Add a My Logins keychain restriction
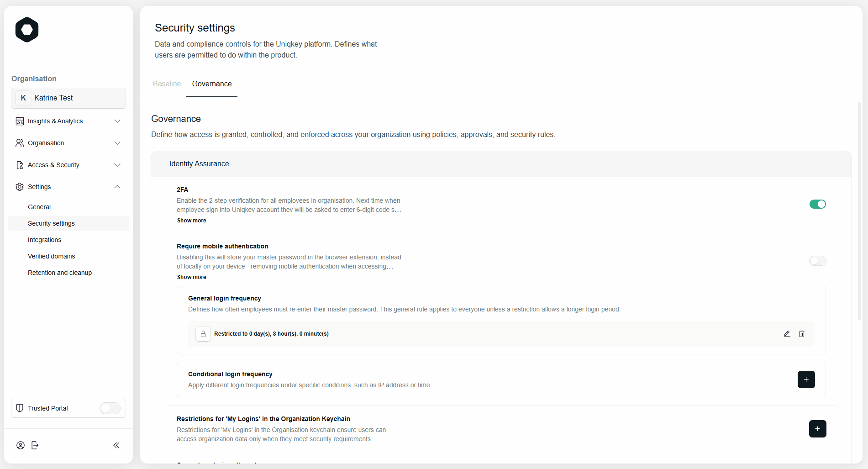Image resolution: width=868 pixels, height=469 pixels. [818, 429]
